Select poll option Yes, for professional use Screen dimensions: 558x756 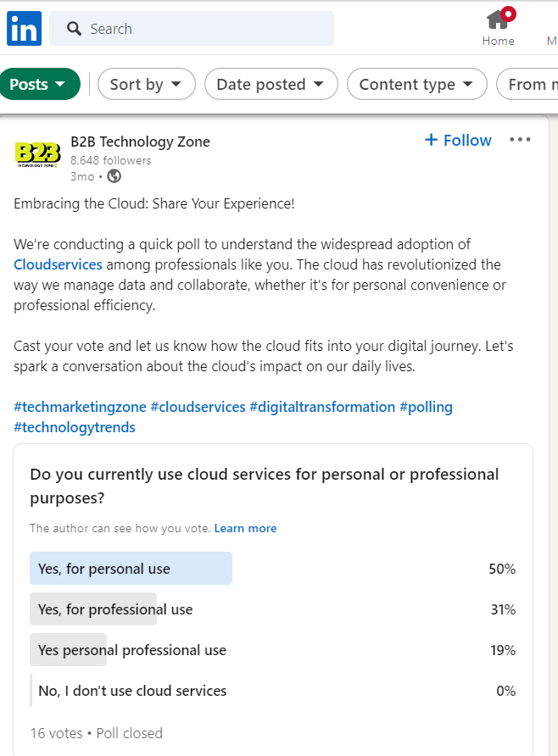click(x=272, y=609)
